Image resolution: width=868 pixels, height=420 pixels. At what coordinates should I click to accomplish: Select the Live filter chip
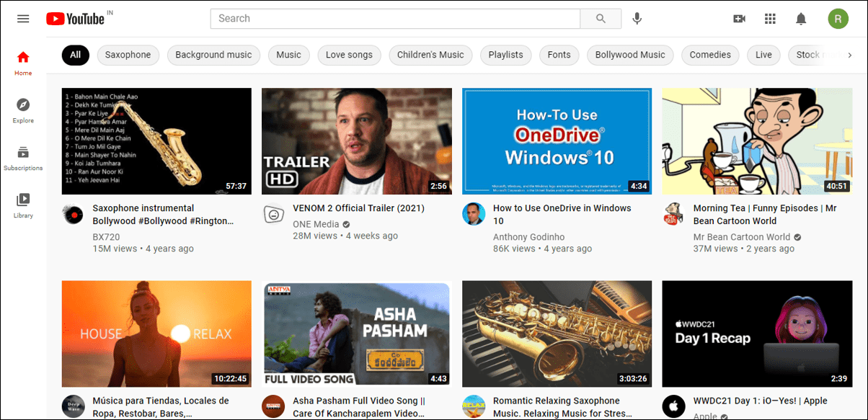click(x=763, y=55)
